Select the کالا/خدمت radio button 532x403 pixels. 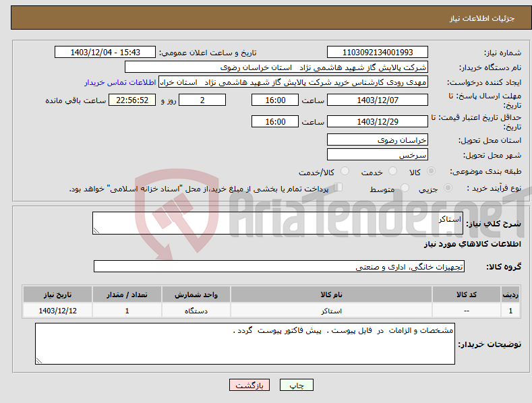[345, 171]
